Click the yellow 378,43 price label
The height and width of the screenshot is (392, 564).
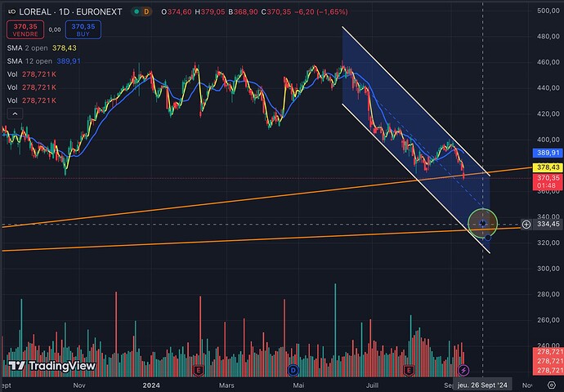click(548, 167)
